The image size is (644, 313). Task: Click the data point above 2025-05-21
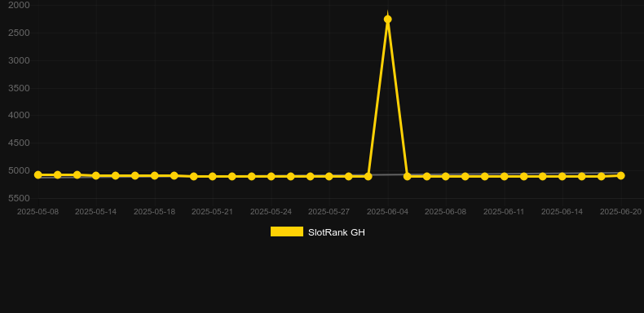click(x=212, y=177)
